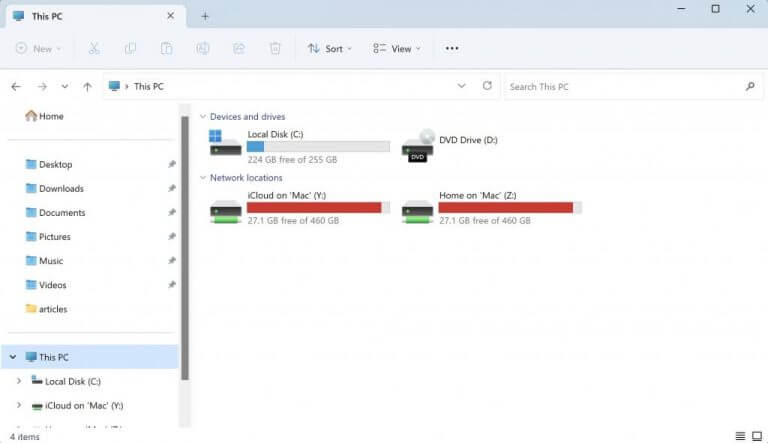Open Music folder in sidebar
The height and width of the screenshot is (443, 768).
tap(44, 260)
